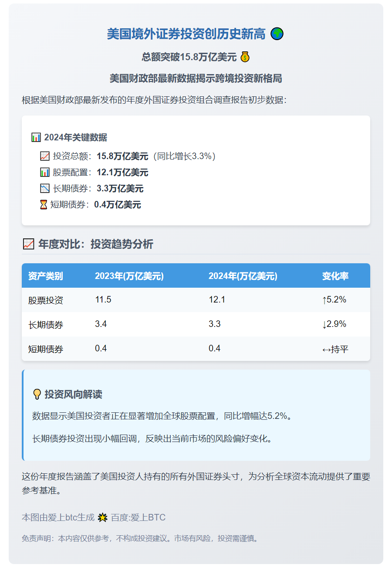The image size is (392, 578).
Task: Click the hourglass icon before 短期债券
Action: point(44,204)
